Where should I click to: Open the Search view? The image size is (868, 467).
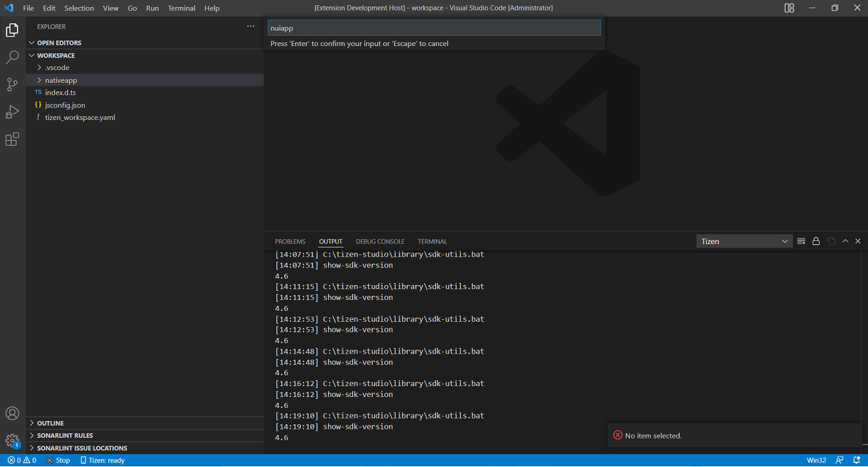tap(12, 57)
